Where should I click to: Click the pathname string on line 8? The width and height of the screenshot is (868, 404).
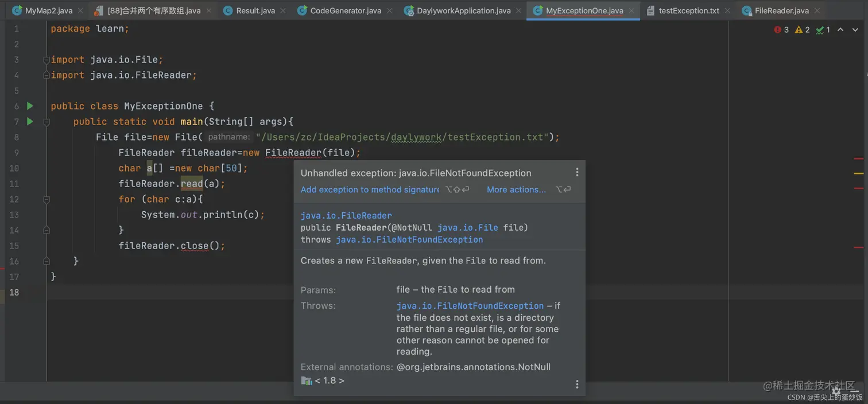(402, 137)
